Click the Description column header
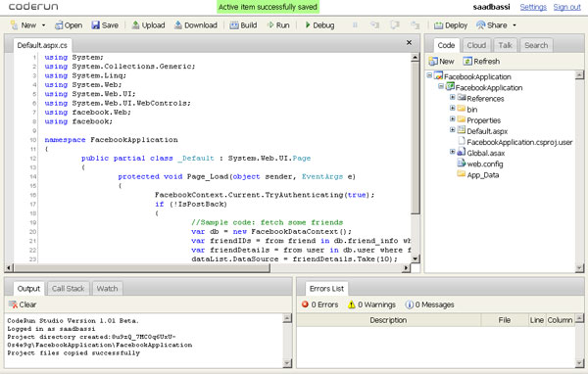This screenshot has width=588, height=374. click(388, 320)
